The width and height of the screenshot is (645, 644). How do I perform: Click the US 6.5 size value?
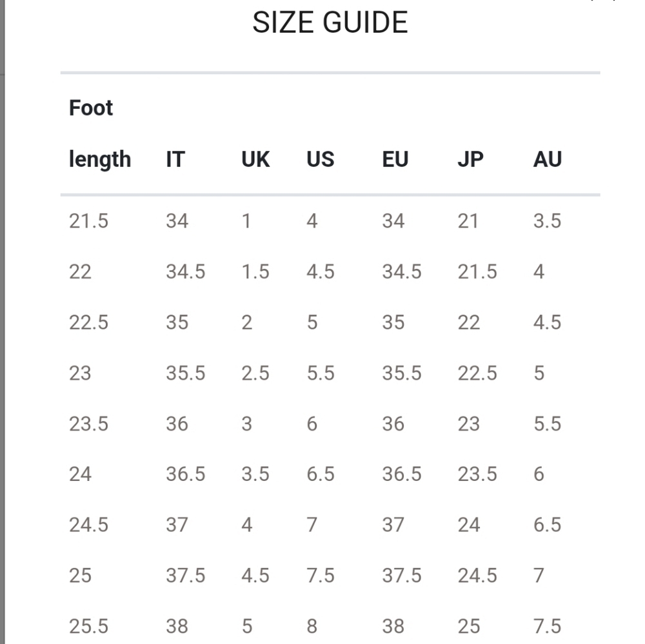coord(321,474)
